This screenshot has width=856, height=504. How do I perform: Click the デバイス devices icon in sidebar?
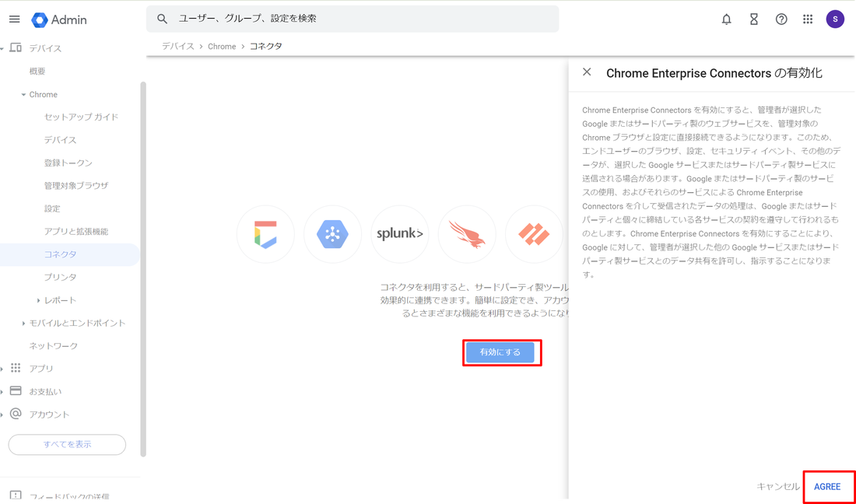[16, 48]
